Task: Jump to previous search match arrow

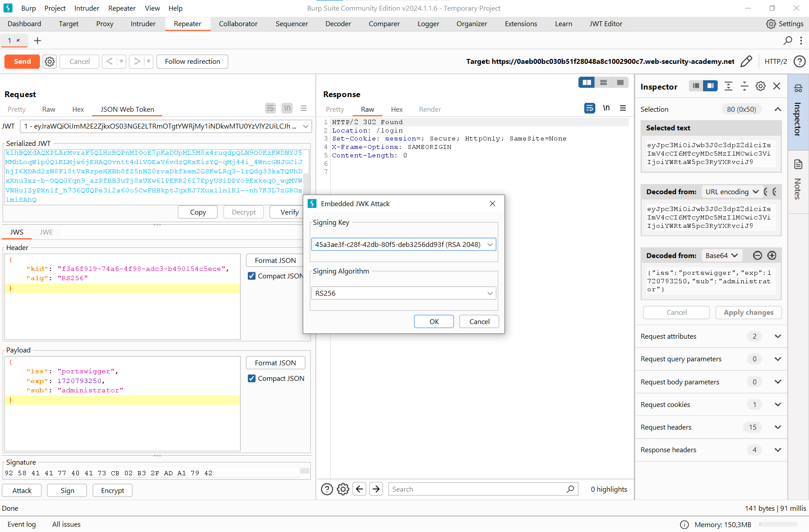Action: click(x=360, y=489)
